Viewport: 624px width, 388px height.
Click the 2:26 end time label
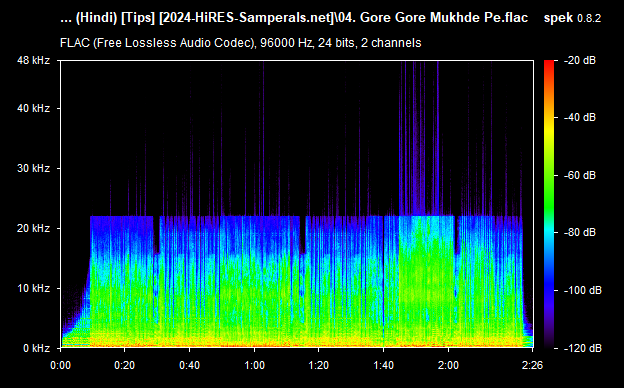[x=532, y=365]
